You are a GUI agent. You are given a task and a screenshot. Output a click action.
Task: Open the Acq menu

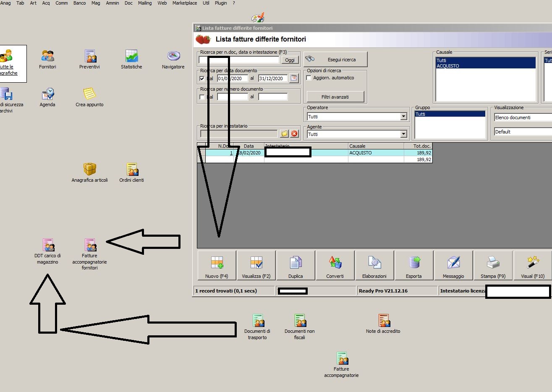[46, 3]
